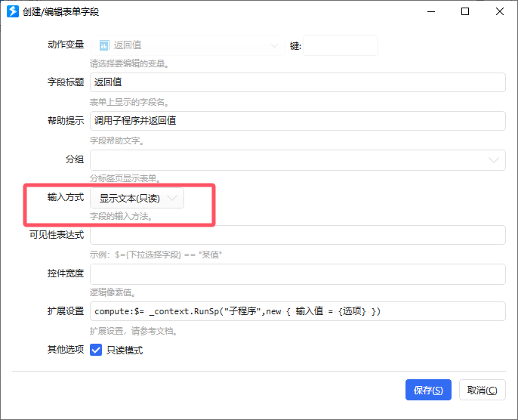Focus the 可见性表达式 input field

[x=298, y=235]
